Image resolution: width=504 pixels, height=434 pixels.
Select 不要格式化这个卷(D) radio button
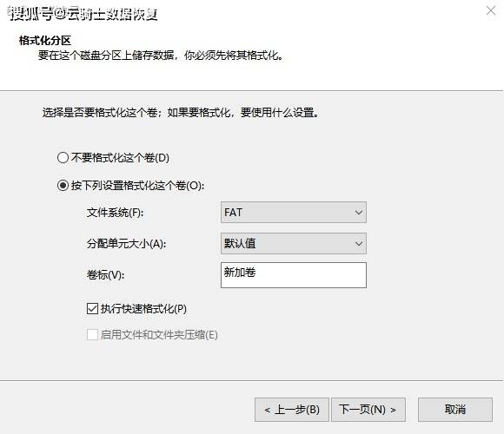click(63, 158)
